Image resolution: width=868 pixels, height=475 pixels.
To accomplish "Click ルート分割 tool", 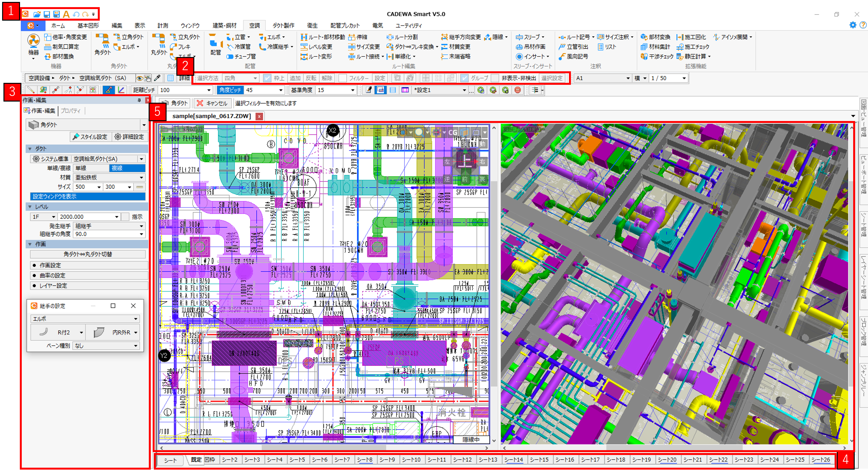I will 402,37.
